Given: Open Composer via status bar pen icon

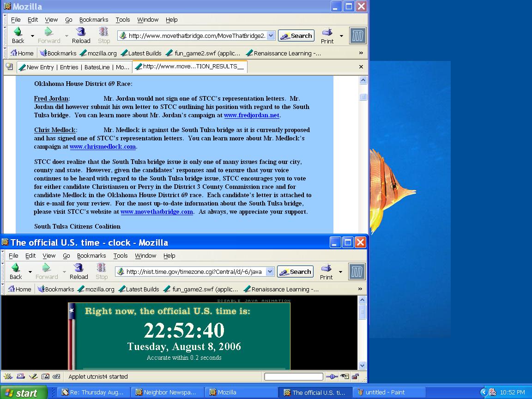Looking at the screenshot, I should click(33, 376).
